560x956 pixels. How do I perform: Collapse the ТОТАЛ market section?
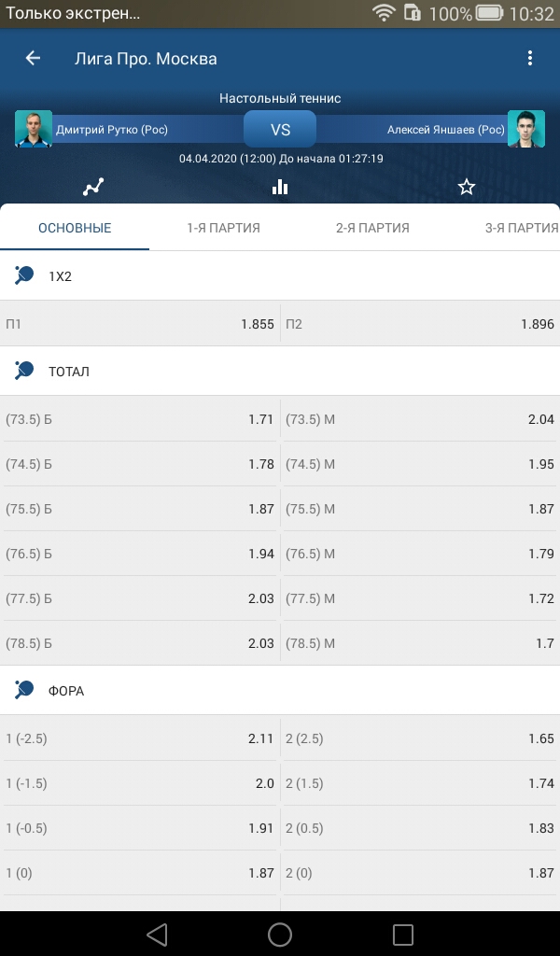(280, 372)
